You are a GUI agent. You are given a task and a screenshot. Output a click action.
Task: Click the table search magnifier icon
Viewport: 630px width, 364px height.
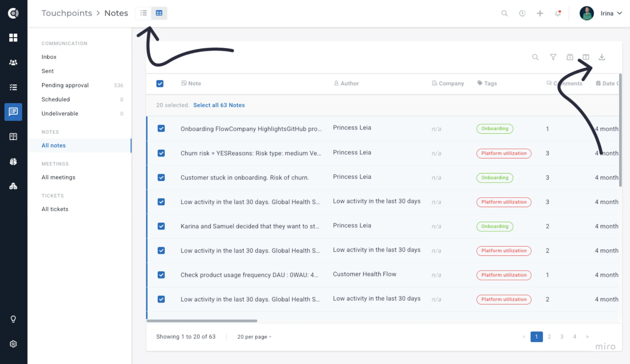[535, 57]
